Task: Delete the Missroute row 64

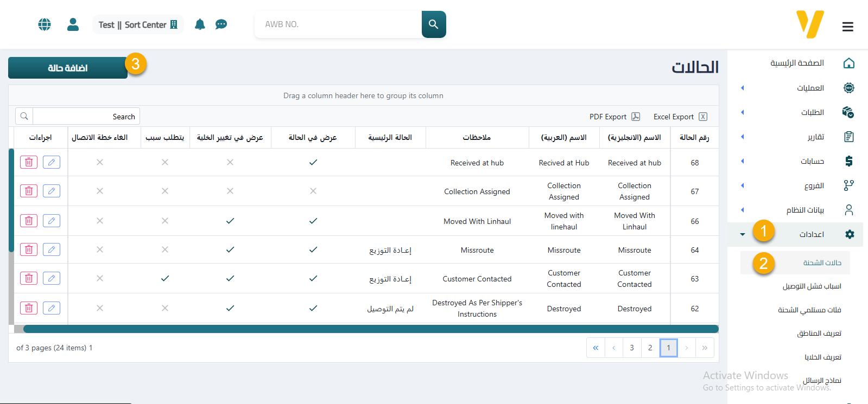Action: coord(29,249)
